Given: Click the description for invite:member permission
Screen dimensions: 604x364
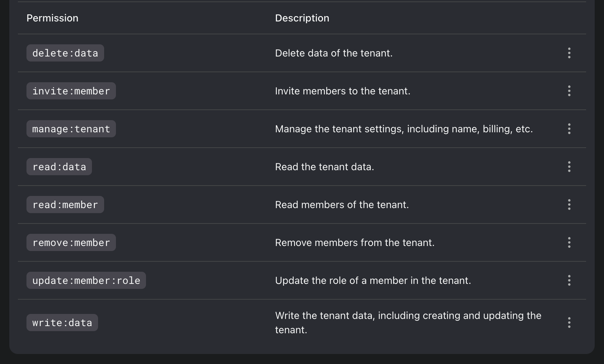Looking at the screenshot, I should 343,91.
